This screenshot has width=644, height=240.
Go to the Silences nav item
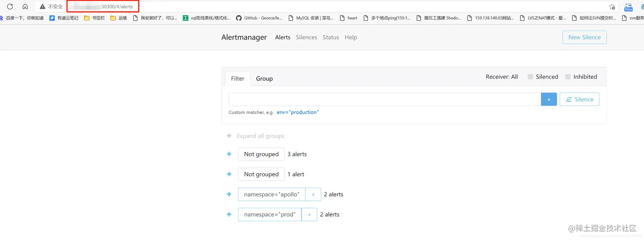(x=306, y=37)
